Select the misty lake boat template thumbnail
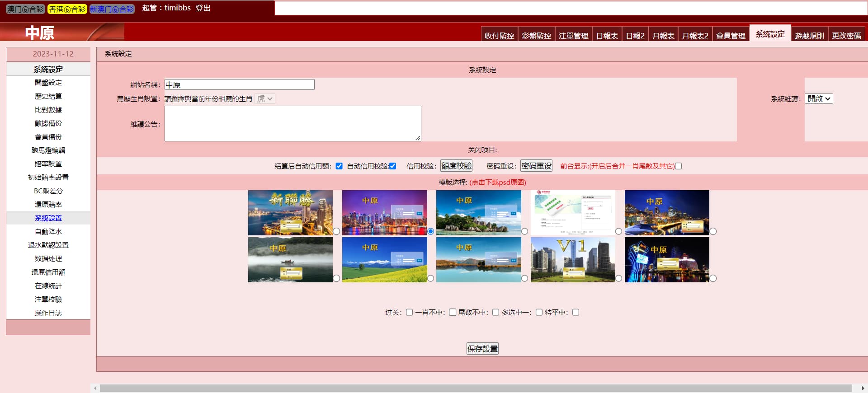868x393 pixels. 290,260
